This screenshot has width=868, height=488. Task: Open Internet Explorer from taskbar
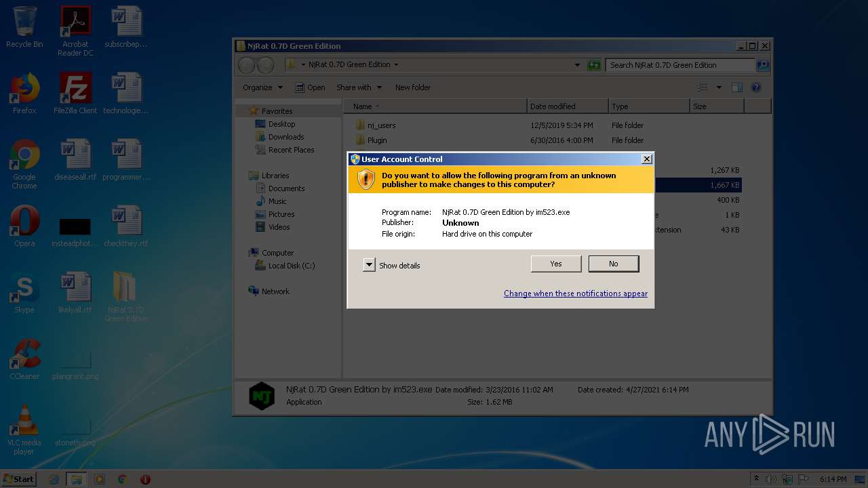coord(54,479)
